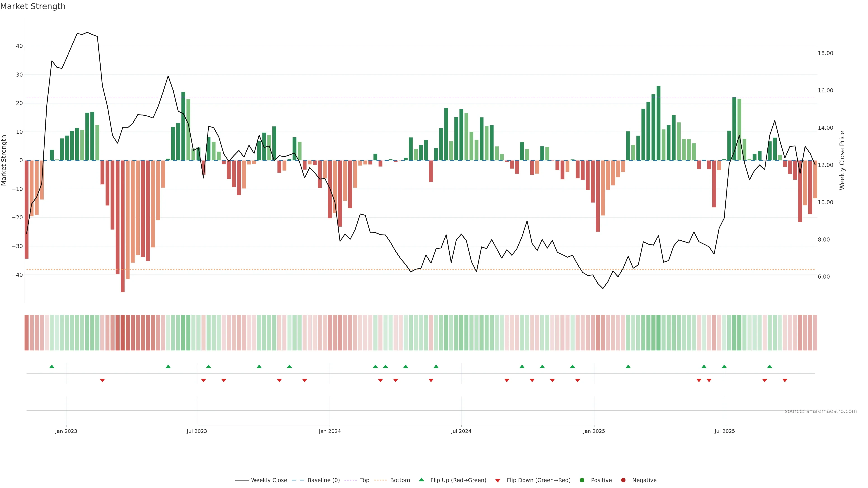Image resolution: width=868 pixels, height=488 pixels.
Task: Click the Jul 2025 x-axis label
Action: coord(724,432)
